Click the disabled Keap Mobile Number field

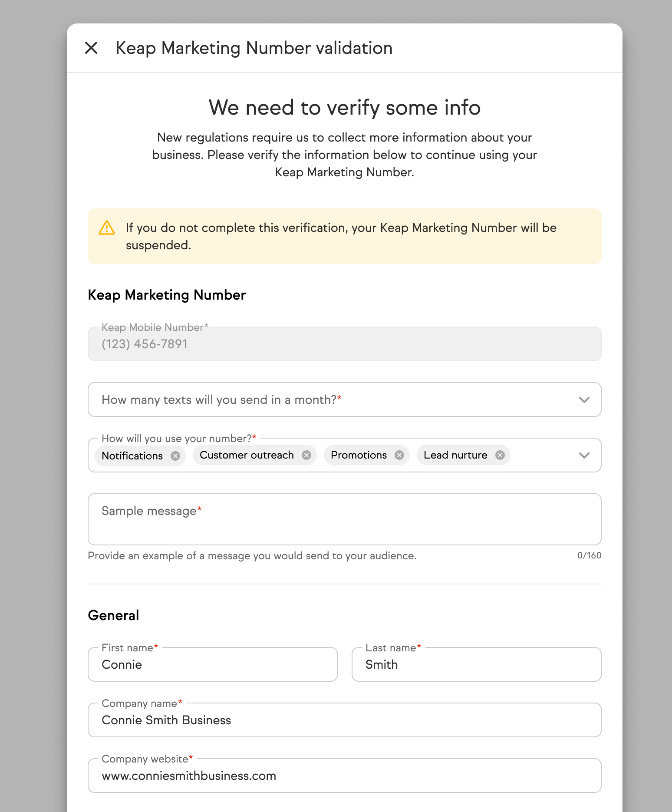click(345, 344)
